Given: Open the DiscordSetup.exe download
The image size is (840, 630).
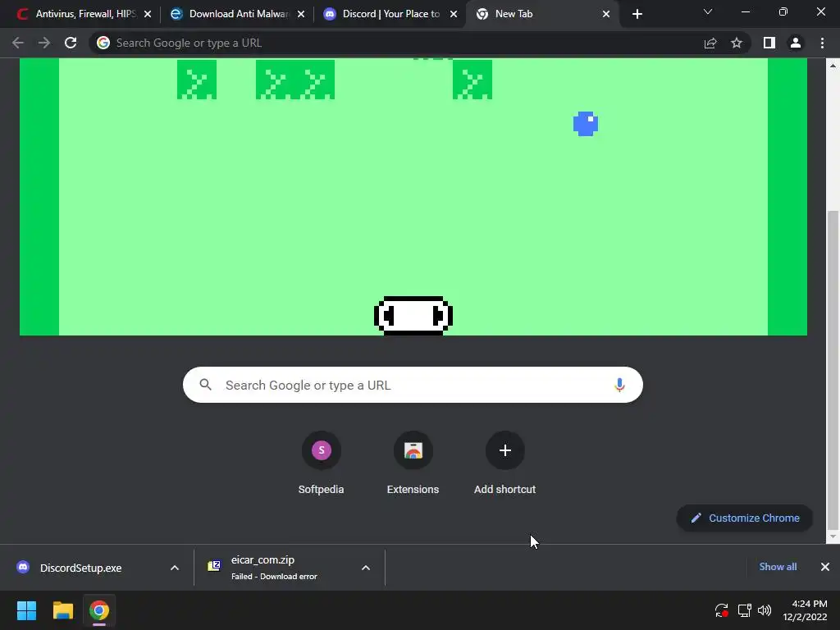Looking at the screenshot, I should 80,568.
